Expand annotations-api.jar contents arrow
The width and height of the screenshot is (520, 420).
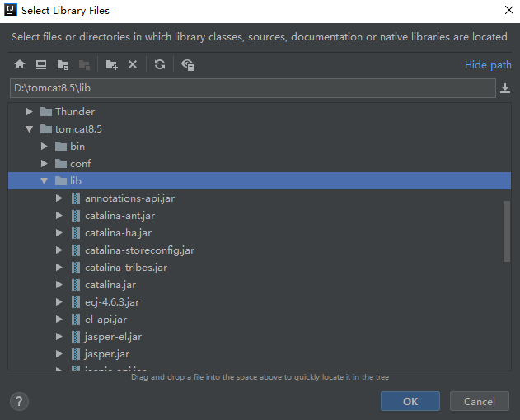[x=59, y=198]
